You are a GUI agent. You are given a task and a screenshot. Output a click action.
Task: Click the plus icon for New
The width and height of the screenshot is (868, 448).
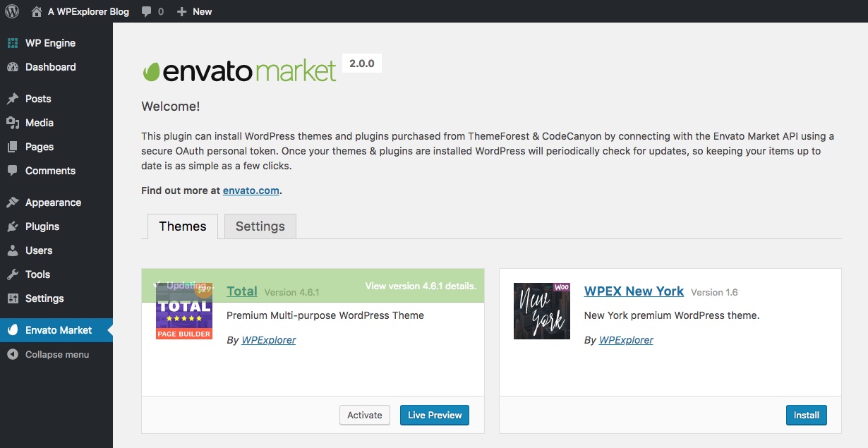click(x=181, y=11)
